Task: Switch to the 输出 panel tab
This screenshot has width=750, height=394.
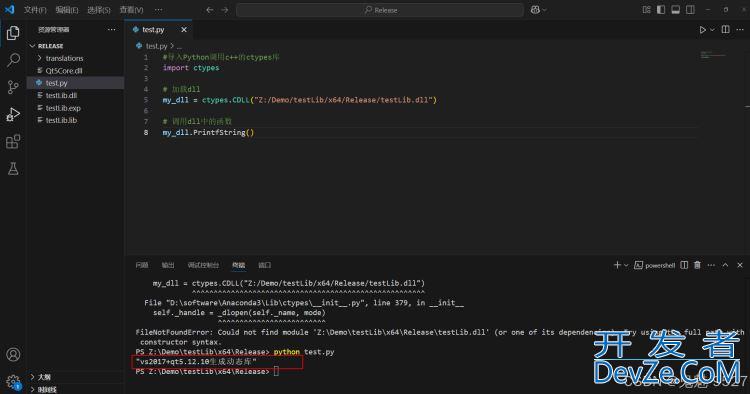Action: coord(168,265)
